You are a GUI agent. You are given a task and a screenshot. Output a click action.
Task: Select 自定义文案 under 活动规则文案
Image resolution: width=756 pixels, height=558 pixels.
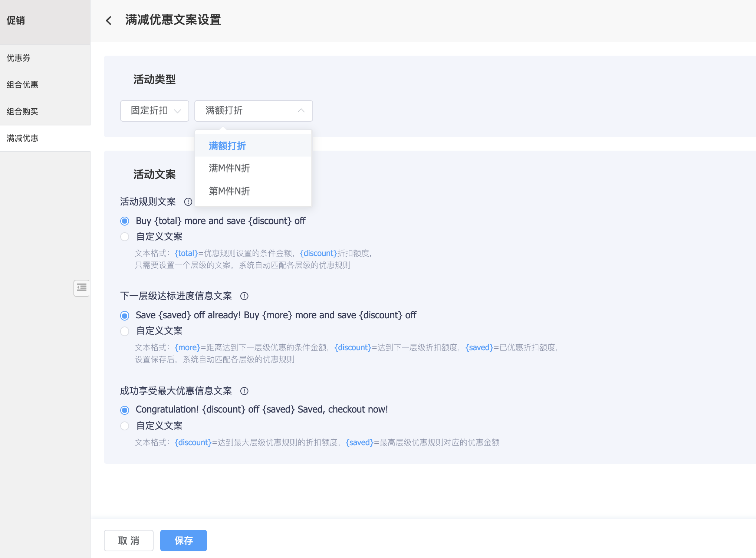point(125,237)
